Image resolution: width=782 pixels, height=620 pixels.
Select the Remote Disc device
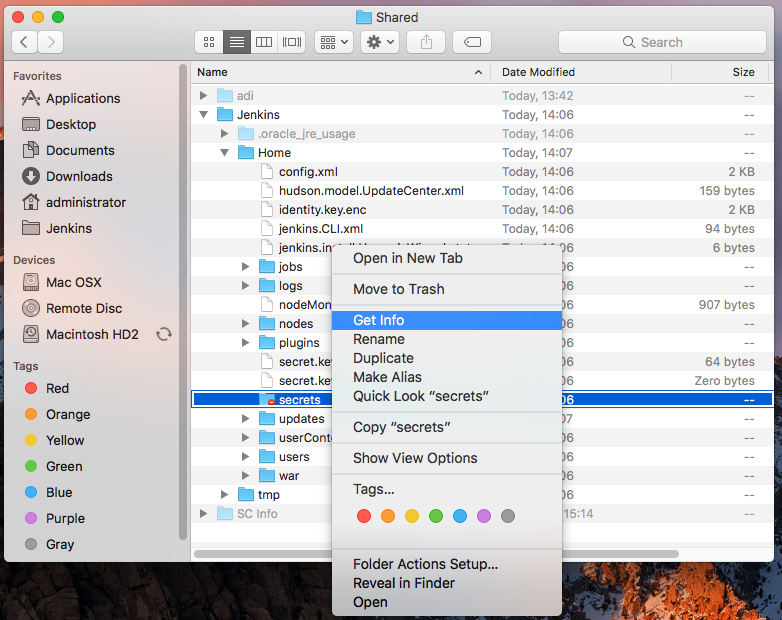pos(72,308)
